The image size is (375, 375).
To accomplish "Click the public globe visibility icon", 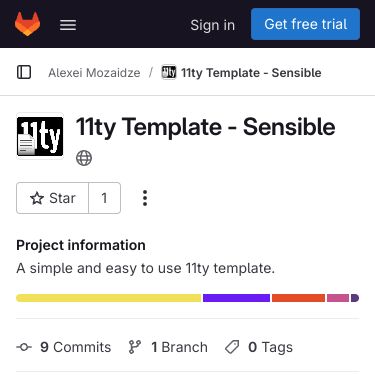I will [x=84, y=158].
